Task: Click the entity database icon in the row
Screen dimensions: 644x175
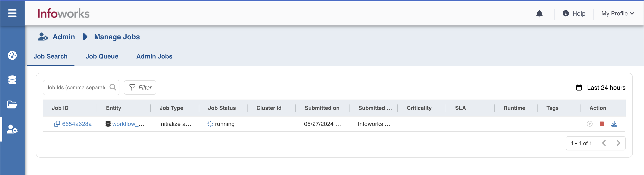Action: click(x=108, y=124)
